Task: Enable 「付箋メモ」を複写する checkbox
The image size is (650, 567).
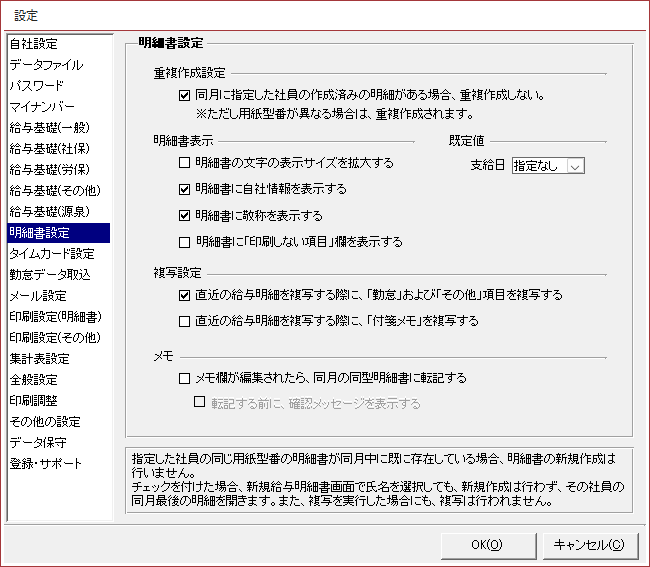Action: (x=184, y=322)
